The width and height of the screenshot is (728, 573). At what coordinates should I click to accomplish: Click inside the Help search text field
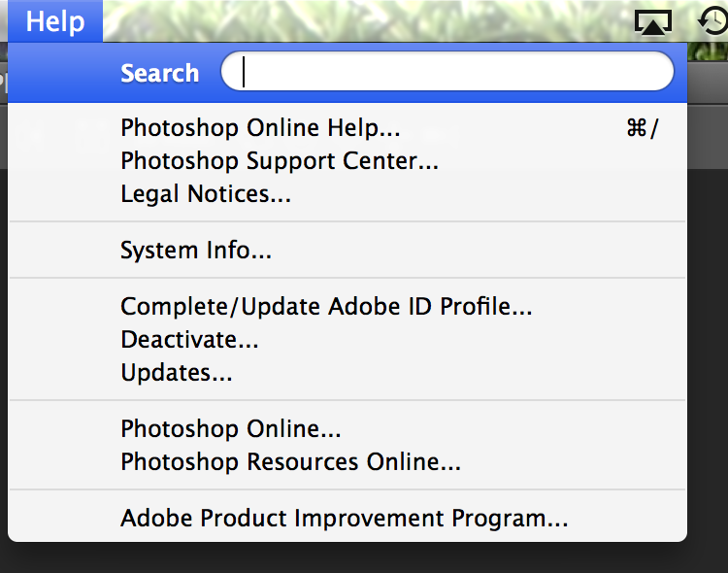point(447,73)
